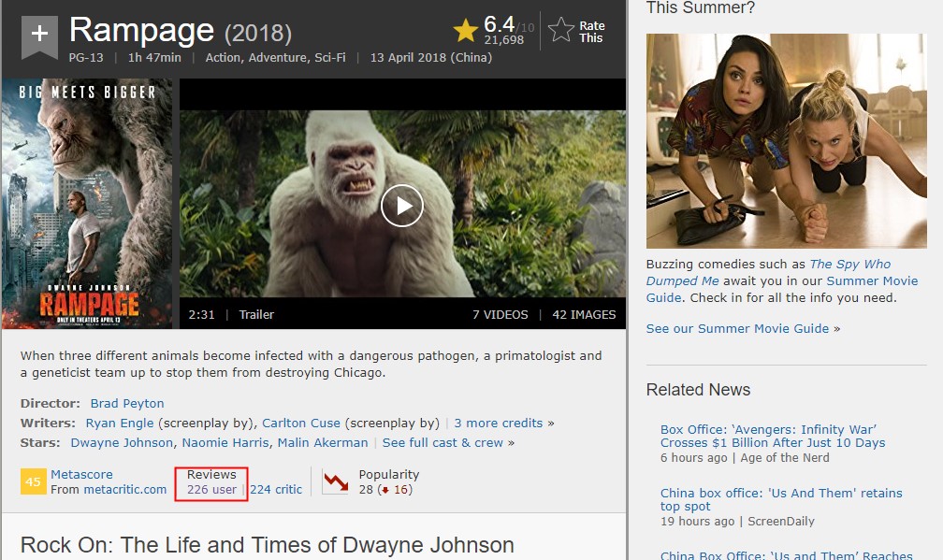Click the red popularity trend arrow icon
Image resolution: width=943 pixels, height=560 pixels.
(335, 481)
